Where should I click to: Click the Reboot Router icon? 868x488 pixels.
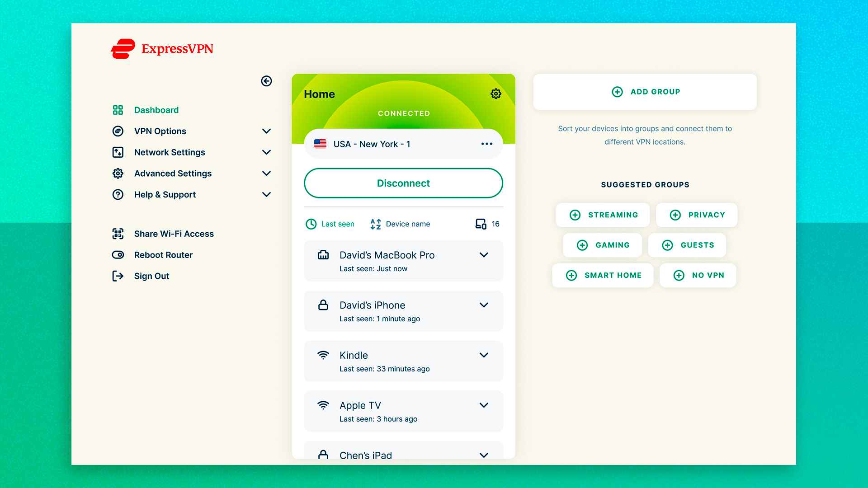(118, 255)
